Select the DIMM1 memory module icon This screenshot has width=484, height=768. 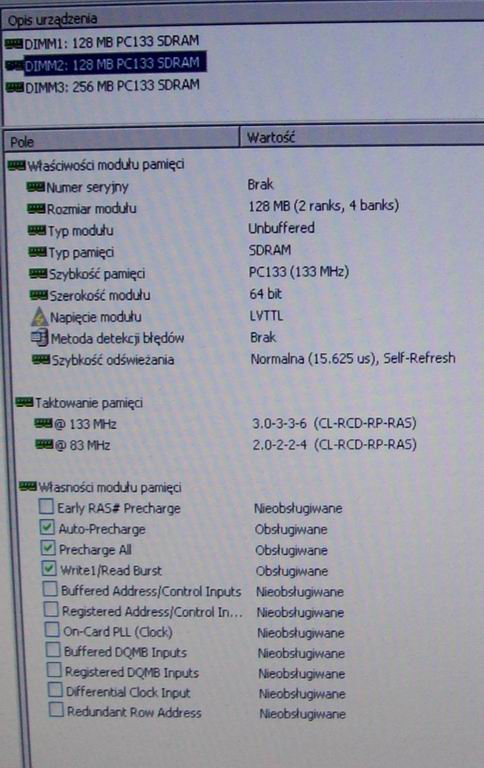(x=14, y=44)
